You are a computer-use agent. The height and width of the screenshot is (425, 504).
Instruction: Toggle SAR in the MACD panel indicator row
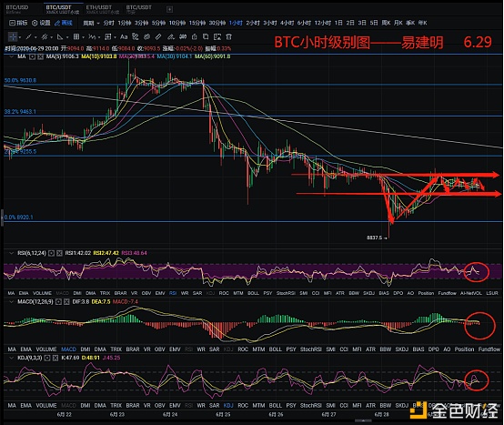click(x=215, y=349)
